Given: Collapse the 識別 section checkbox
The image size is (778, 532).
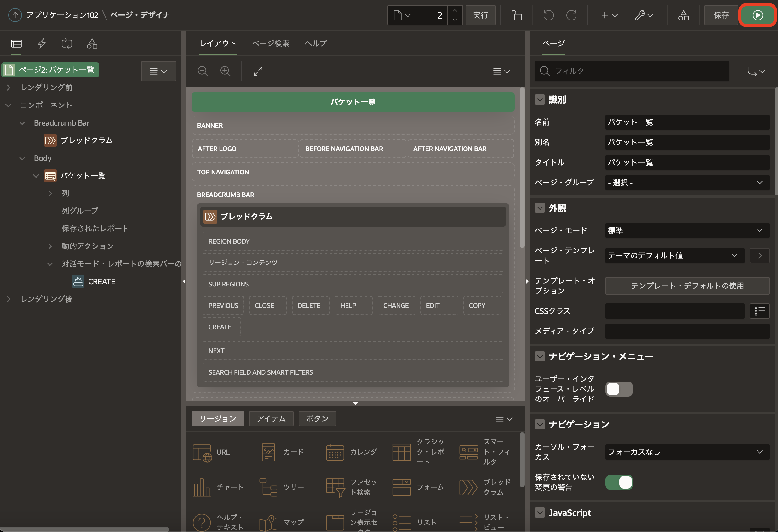Looking at the screenshot, I should pos(540,100).
